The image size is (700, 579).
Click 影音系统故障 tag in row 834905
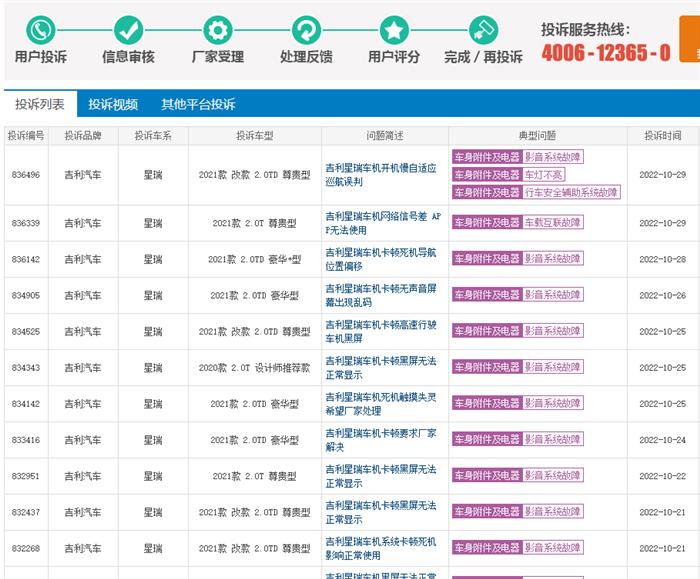[553, 295]
